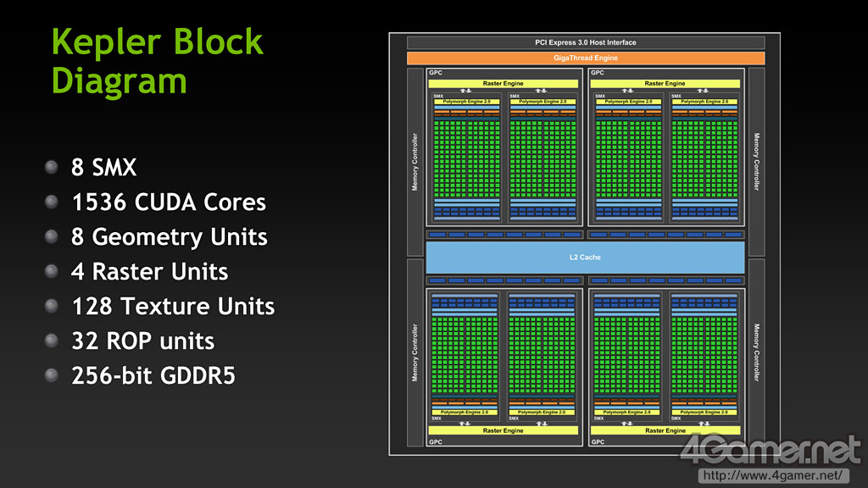This screenshot has width=868, height=488.
Task: Select the "128 Texture Units" bullet line
Action: (173, 307)
